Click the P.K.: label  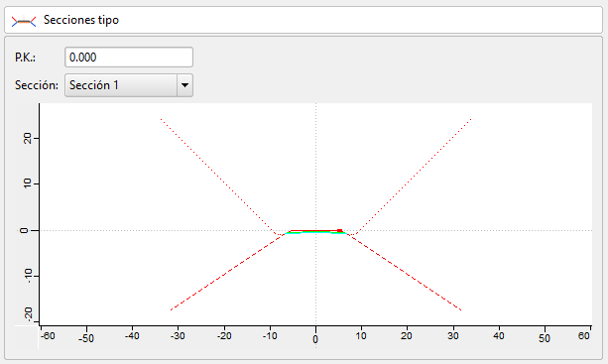point(25,58)
